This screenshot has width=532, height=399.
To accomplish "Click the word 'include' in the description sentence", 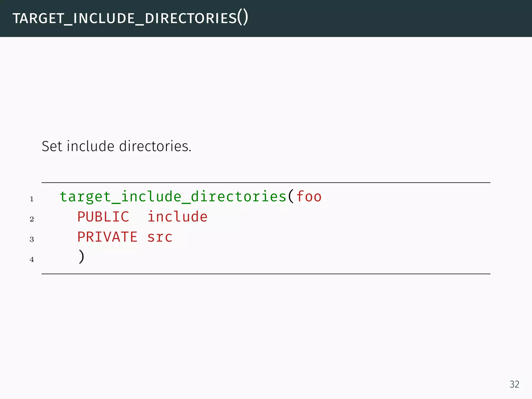I will (x=90, y=146).
